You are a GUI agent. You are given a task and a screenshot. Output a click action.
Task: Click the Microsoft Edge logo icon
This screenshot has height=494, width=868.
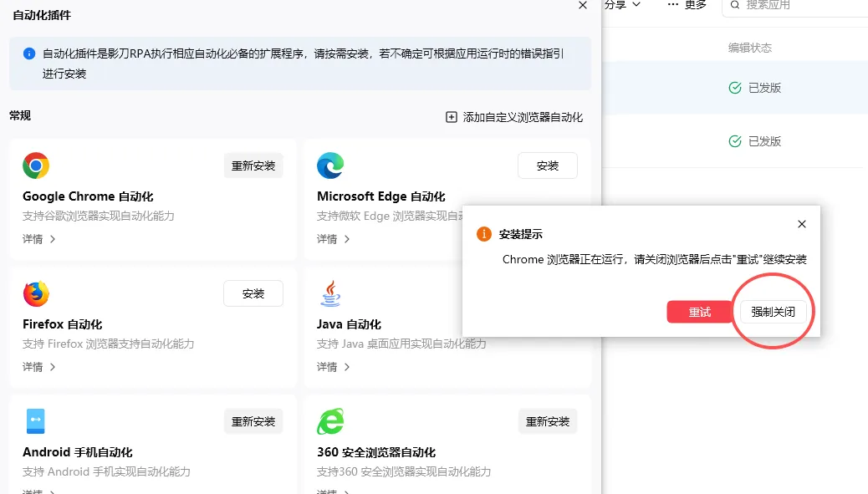[x=330, y=166]
